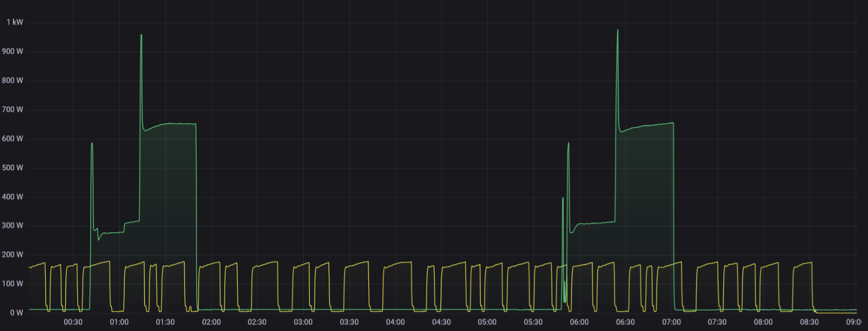Image resolution: width=868 pixels, height=331 pixels.
Task: Click the 100 W y-axis label
Action: pyautogui.click(x=12, y=284)
